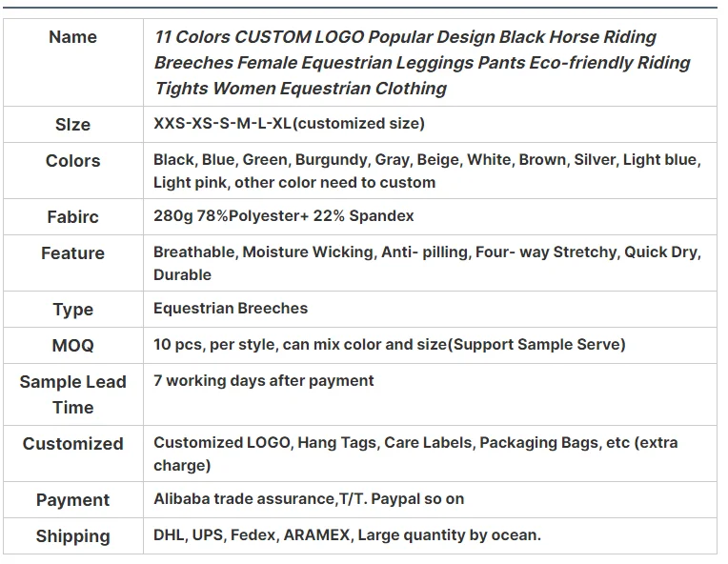Select the "Type" label cell
Image resolution: width=728 pixels, height=564 pixels.
(x=73, y=309)
